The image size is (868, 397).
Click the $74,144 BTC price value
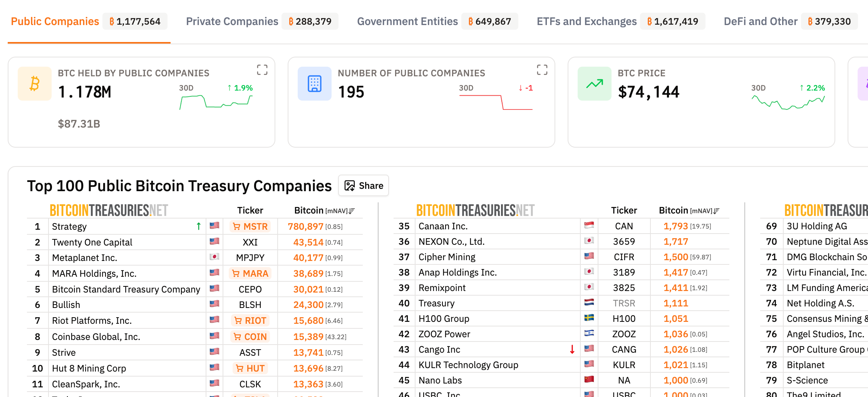[649, 92]
